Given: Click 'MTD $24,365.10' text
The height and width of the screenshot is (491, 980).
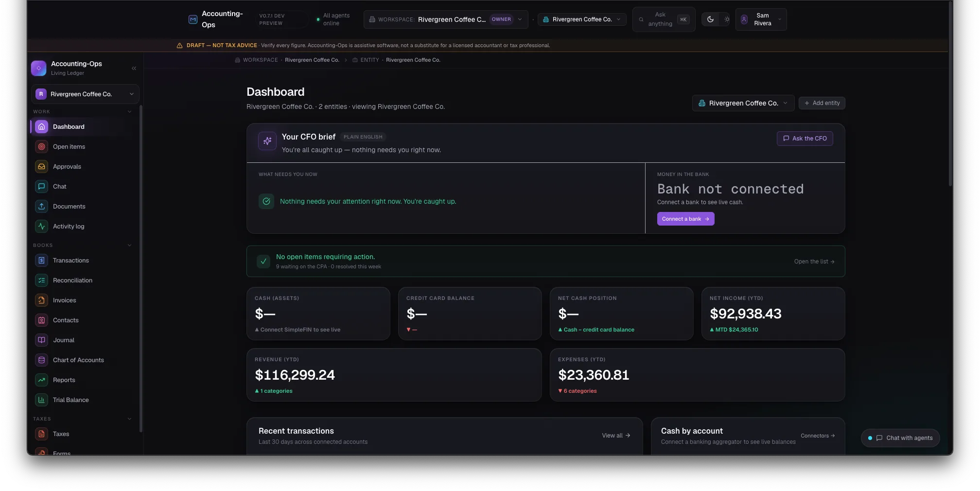Looking at the screenshot, I should click(736, 330).
